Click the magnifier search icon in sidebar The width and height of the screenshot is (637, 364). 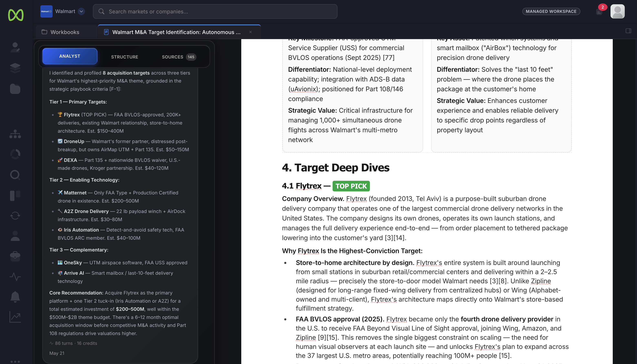coord(15,175)
